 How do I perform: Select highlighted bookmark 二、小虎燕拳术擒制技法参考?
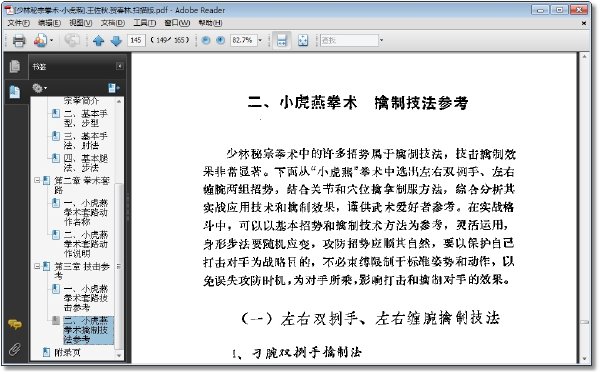[x=88, y=330]
